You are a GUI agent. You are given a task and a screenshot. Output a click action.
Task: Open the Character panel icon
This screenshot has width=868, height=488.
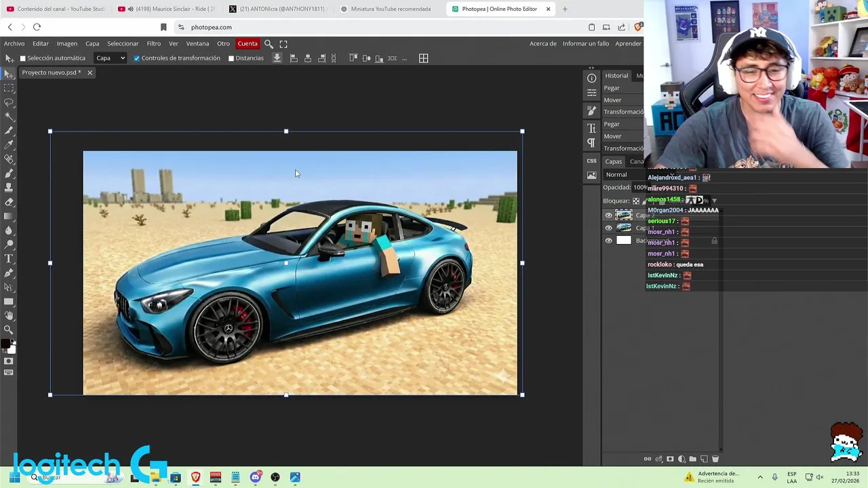591,128
